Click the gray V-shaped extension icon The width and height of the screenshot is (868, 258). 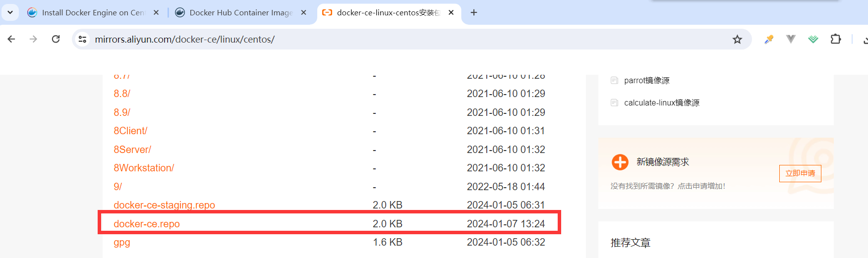pyautogui.click(x=791, y=39)
